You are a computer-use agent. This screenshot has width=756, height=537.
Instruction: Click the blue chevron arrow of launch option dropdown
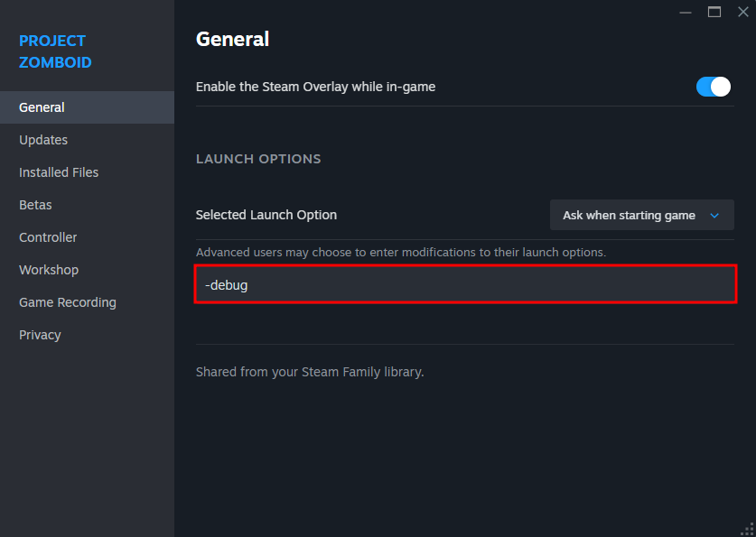tap(714, 216)
